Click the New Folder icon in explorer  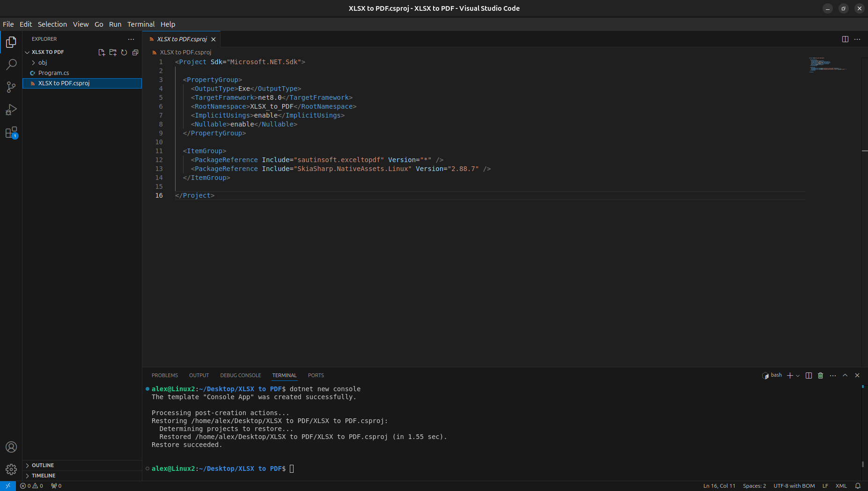pyautogui.click(x=113, y=52)
